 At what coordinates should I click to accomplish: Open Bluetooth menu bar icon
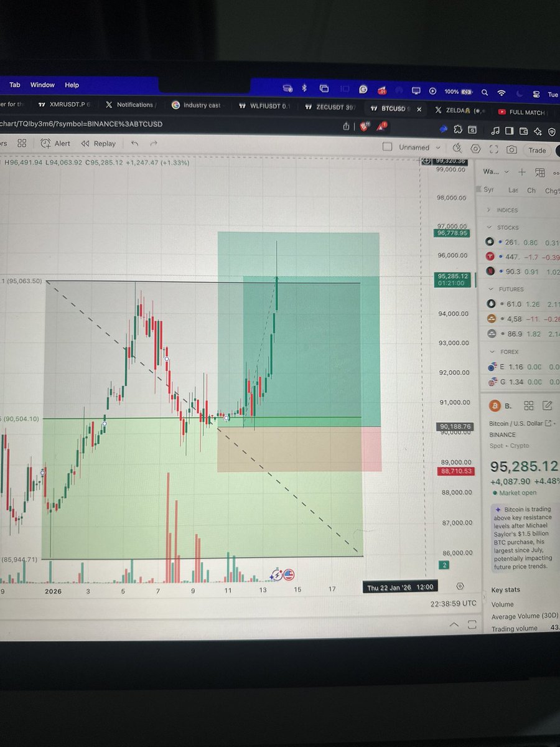click(x=304, y=88)
